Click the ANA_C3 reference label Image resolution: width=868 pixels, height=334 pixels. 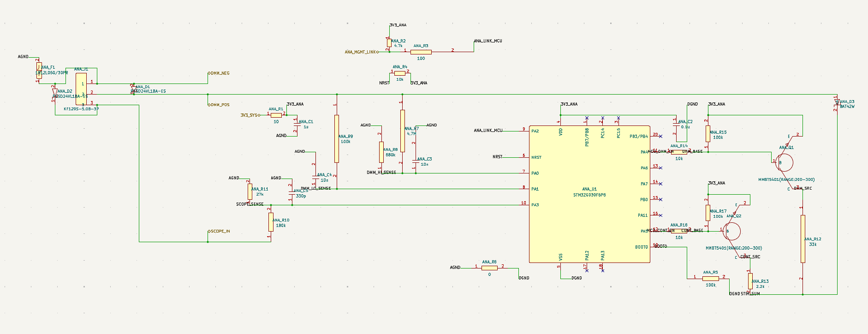click(424, 159)
